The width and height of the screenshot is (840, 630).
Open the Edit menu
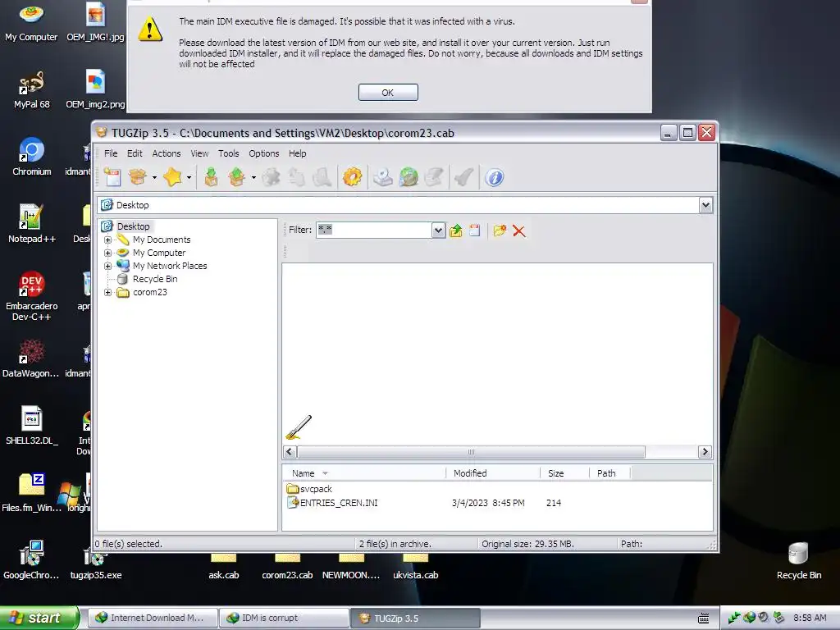[135, 153]
